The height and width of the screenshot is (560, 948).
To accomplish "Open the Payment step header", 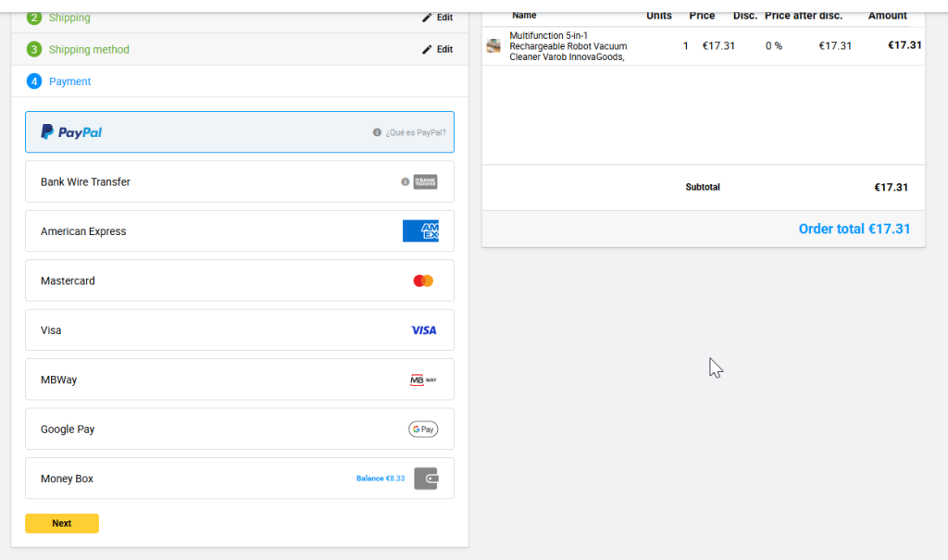I will point(69,81).
